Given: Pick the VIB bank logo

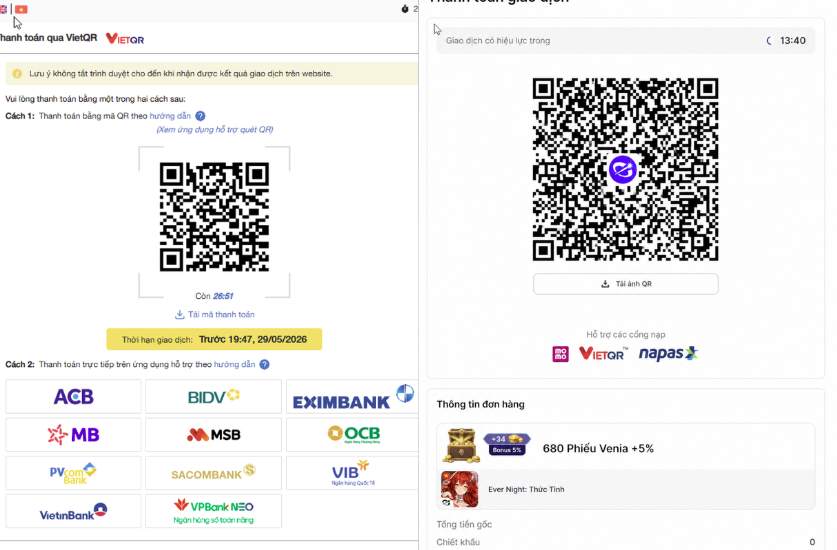Looking at the screenshot, I should tap(352, 473).
